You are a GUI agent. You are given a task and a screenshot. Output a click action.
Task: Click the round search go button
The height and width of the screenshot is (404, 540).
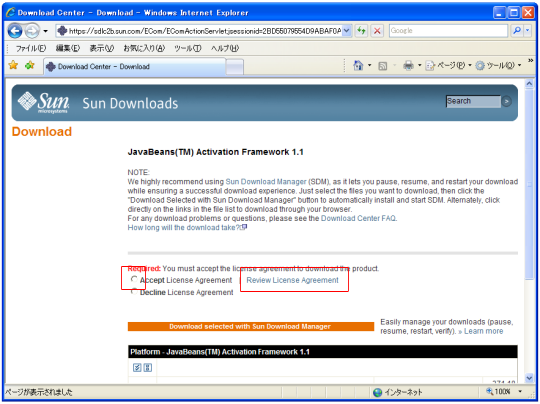(506, 101)
